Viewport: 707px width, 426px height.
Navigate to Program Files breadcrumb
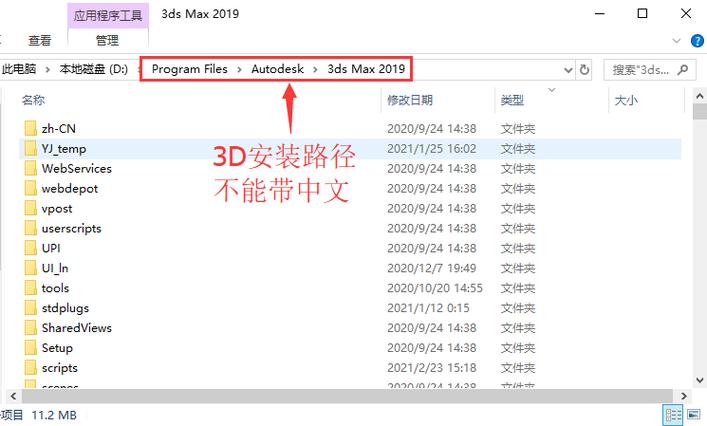(189, 69)
